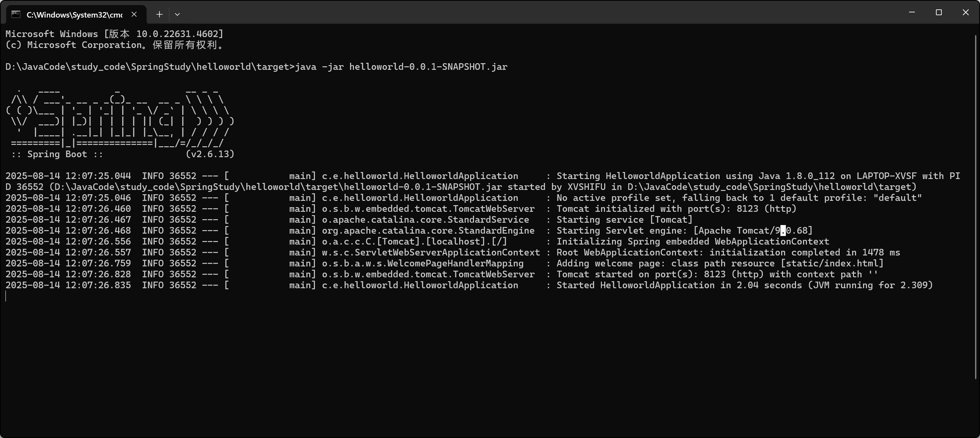Expand the new tab profile dropdown chevron
Screen dimensions: 980x438
pos(177,14)
